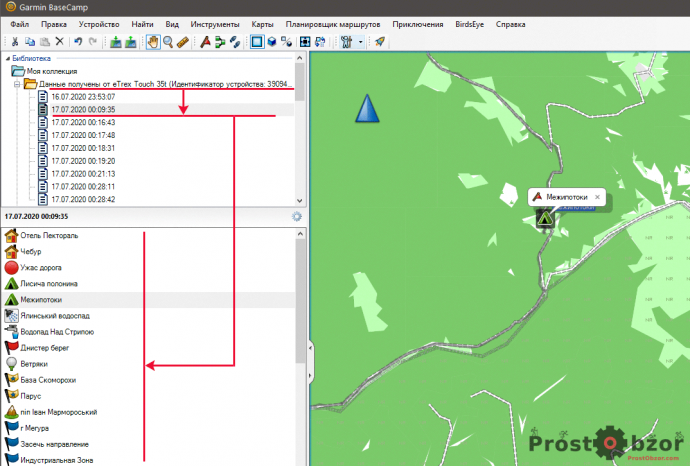Select list 17.07.2020 00:16:43
690x466 pixels.
[x=82, y=122]
